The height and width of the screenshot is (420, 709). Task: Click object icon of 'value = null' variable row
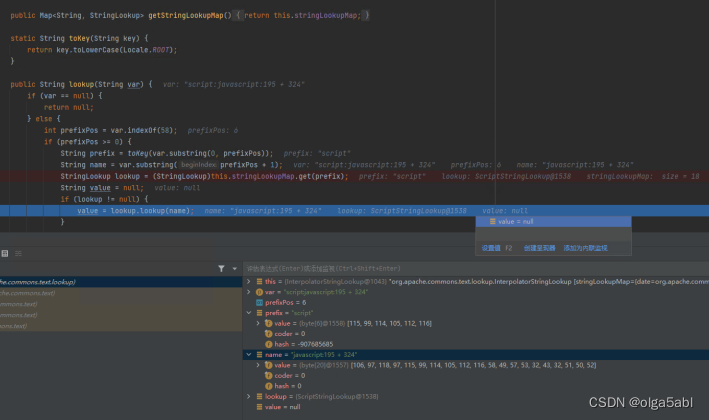click(260, 407)
